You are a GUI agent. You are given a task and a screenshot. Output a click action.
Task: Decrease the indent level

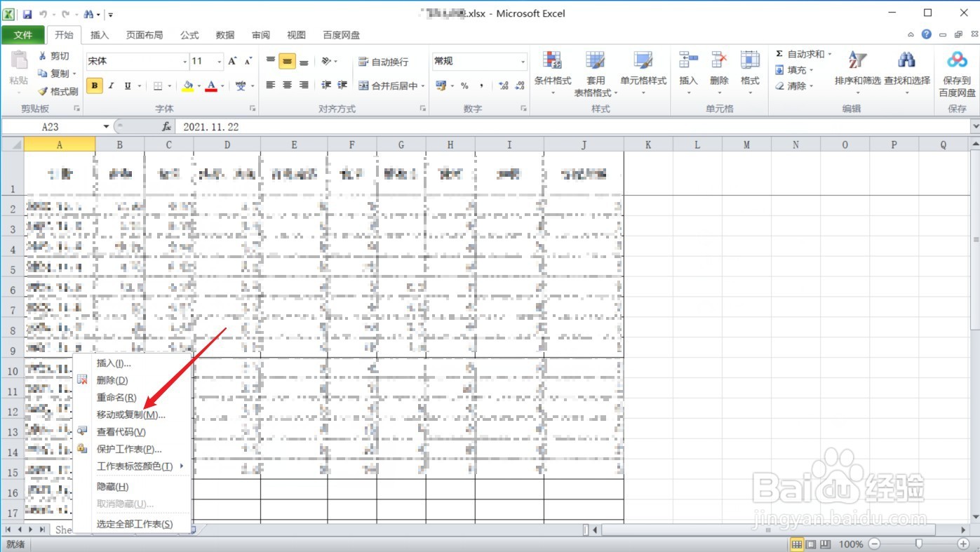pos(326,85)
